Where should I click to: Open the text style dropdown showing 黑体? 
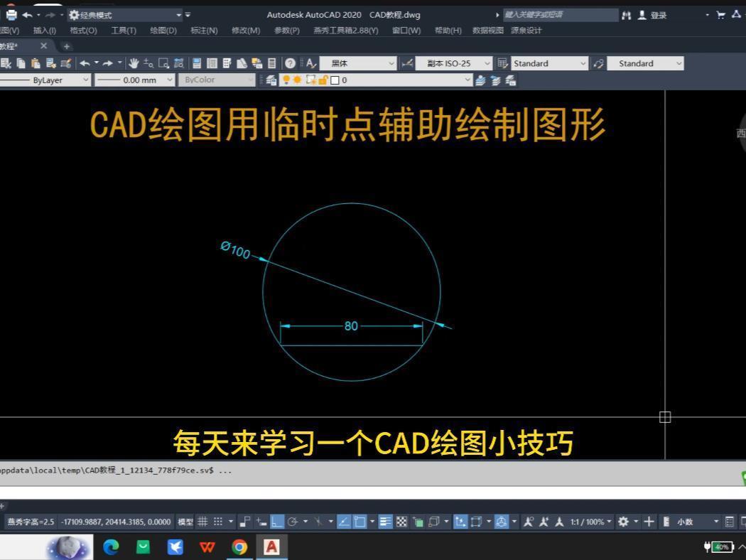click(359, 63)
